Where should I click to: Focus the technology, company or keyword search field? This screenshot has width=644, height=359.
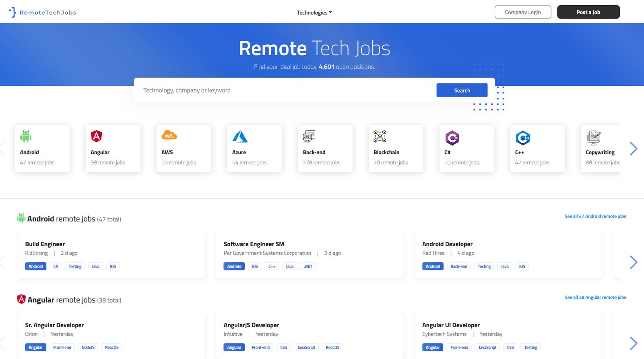[285, 90]
